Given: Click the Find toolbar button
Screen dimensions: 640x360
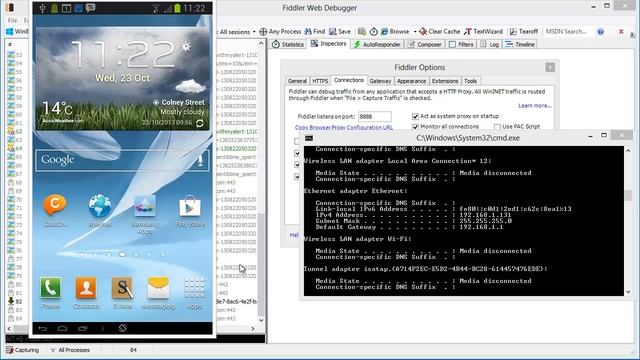Looking at the screenshot, I should pos(315,31).
